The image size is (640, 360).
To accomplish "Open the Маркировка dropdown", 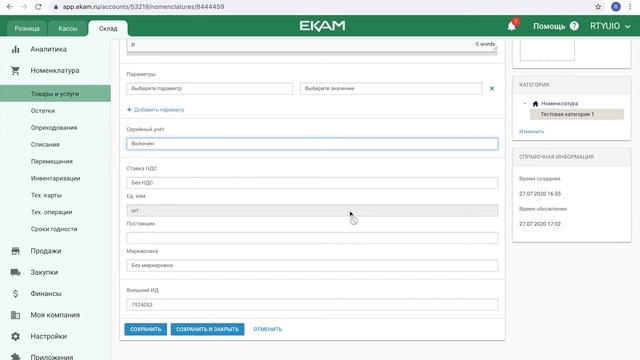I will pos(312,265).
